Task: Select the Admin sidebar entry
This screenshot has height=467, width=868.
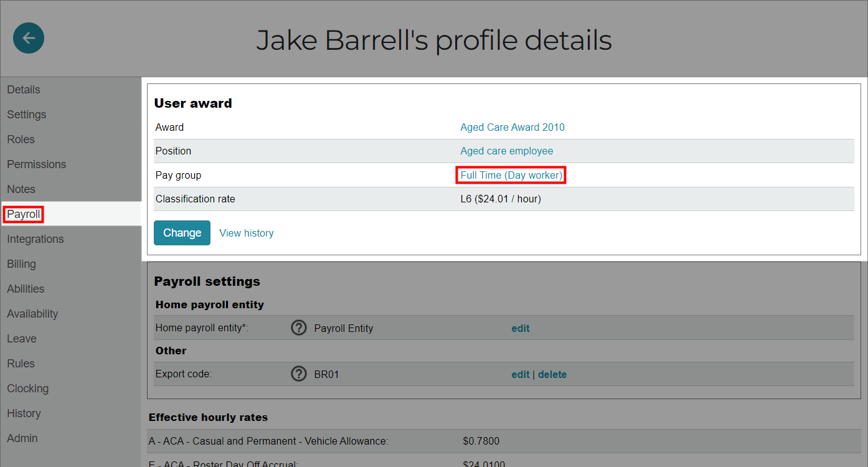Action: (22, 438)
